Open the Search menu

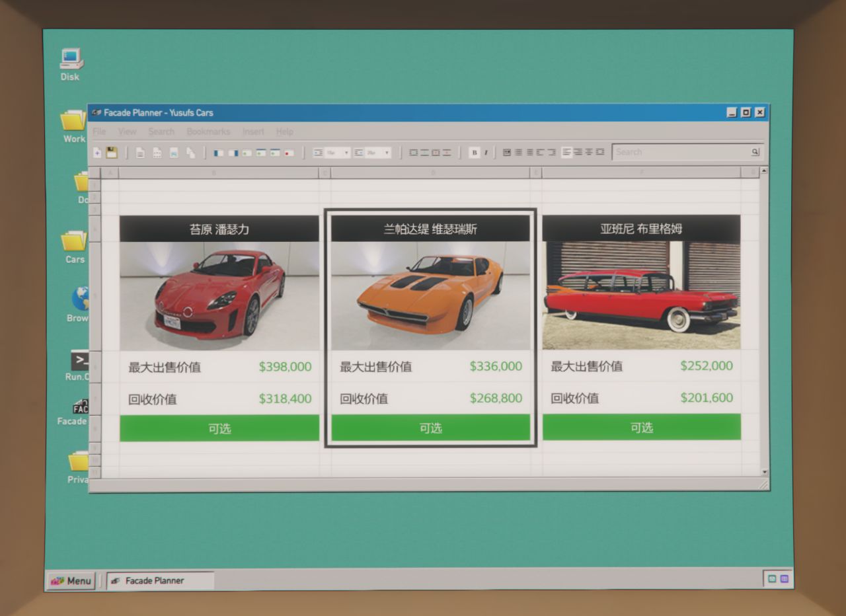pyautogui.click(x=161, y=132)
